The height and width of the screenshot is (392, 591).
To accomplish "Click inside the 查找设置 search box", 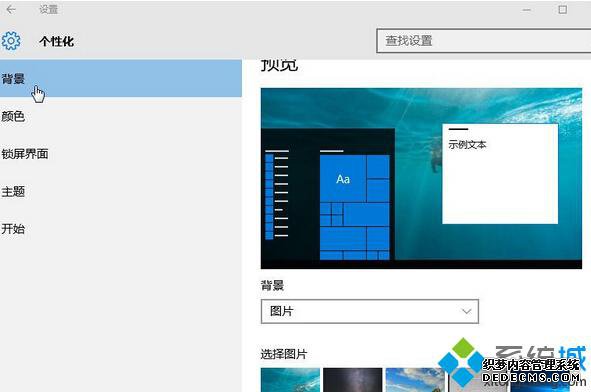I will pos(484,41).
